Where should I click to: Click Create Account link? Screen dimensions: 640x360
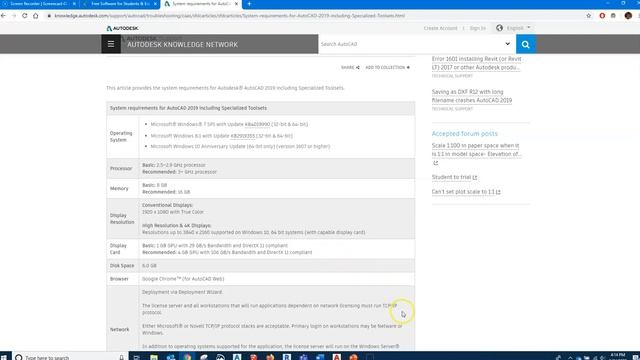point(440,28)
